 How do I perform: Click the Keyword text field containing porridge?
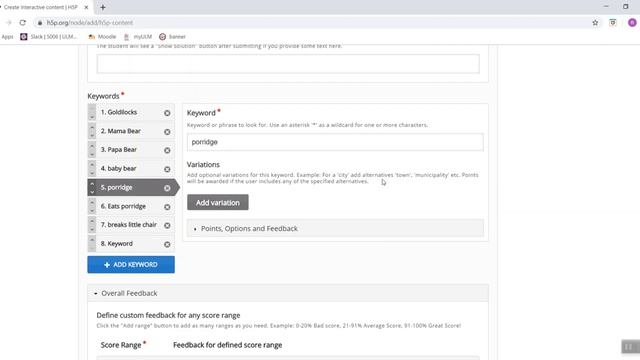point(335,142)
